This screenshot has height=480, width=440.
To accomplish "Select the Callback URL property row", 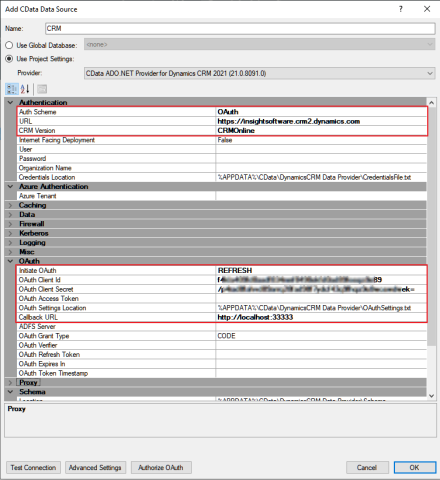I will [222, 317].
